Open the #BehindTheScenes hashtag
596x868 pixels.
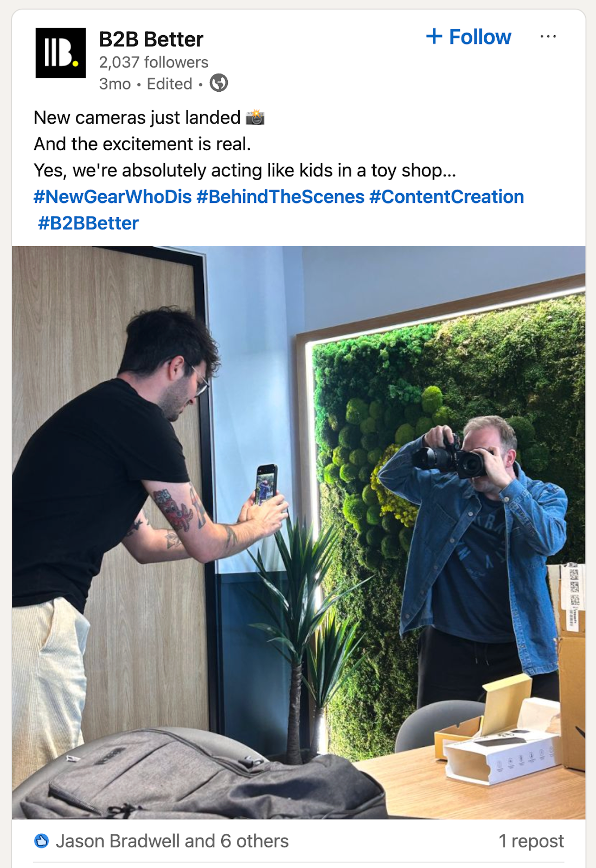point(280,196)
